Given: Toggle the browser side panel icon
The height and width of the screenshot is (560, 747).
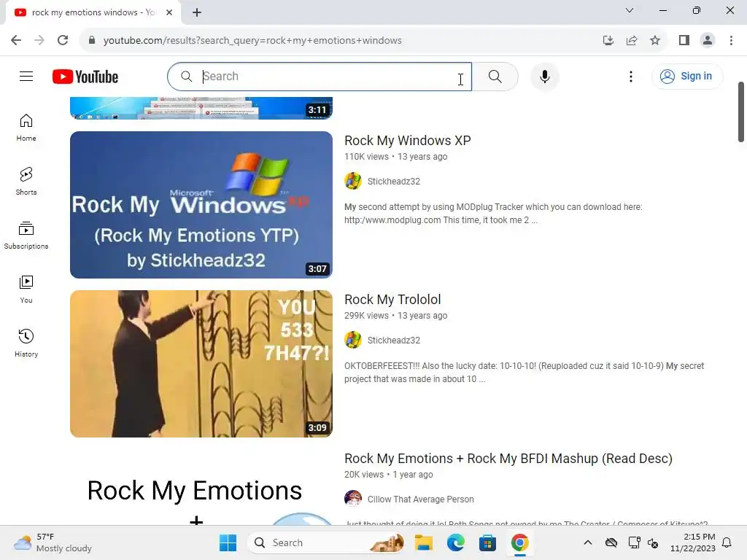Looking at the screenshot, I should [684, 41].
